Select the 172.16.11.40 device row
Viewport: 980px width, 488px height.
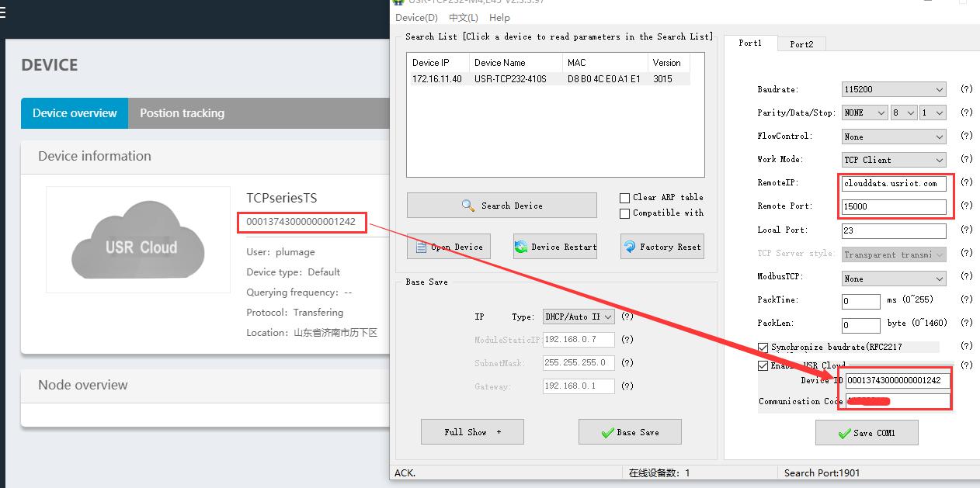point(548,79)
